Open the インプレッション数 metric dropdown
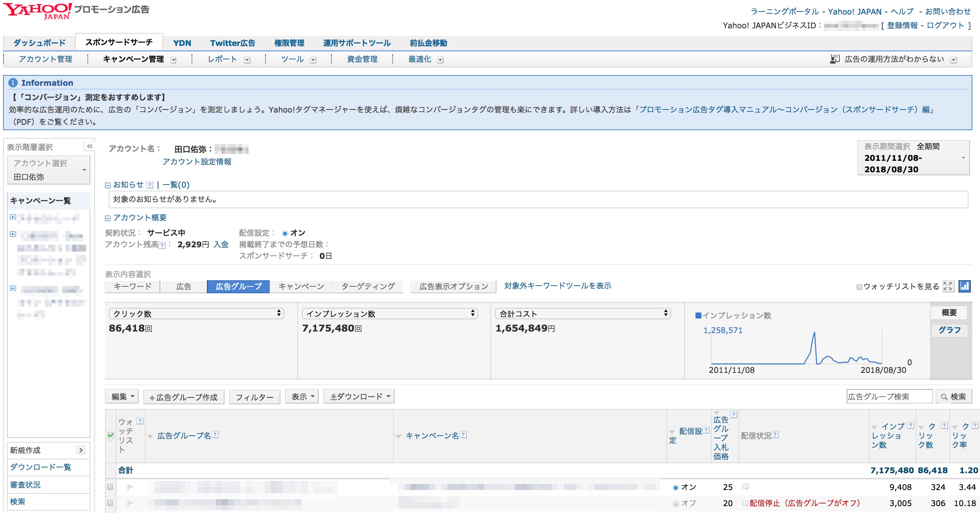The height and width of the screenshot is (513, 980). click(x=390, y=314)
